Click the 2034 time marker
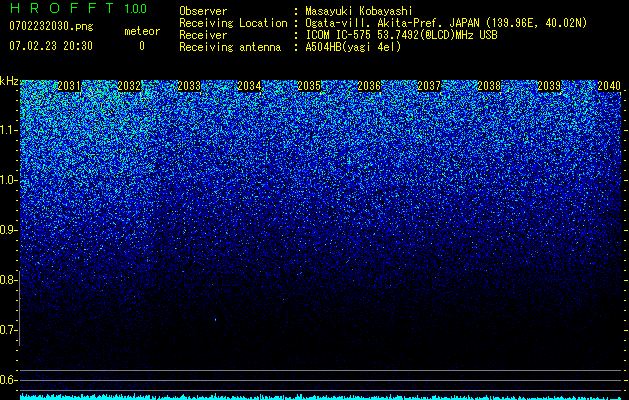This screenshot has width=629, height=400. pos(249,86)
